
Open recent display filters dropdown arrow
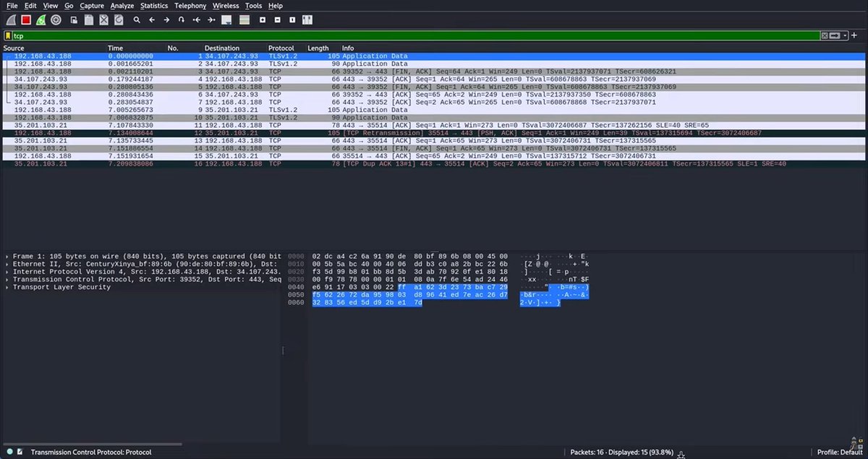pos(843,35)
